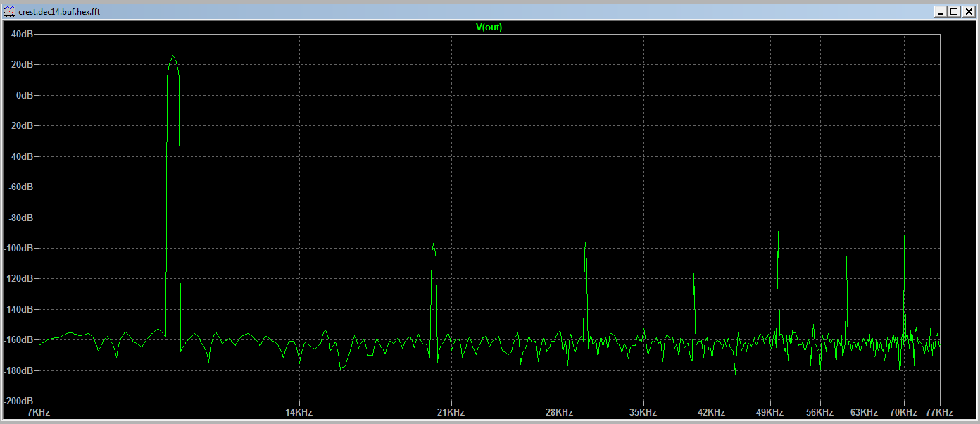Viewport: 980px width, 424px height.
Task: Click the -140dB y-axis label
Action: coord(19,310)
